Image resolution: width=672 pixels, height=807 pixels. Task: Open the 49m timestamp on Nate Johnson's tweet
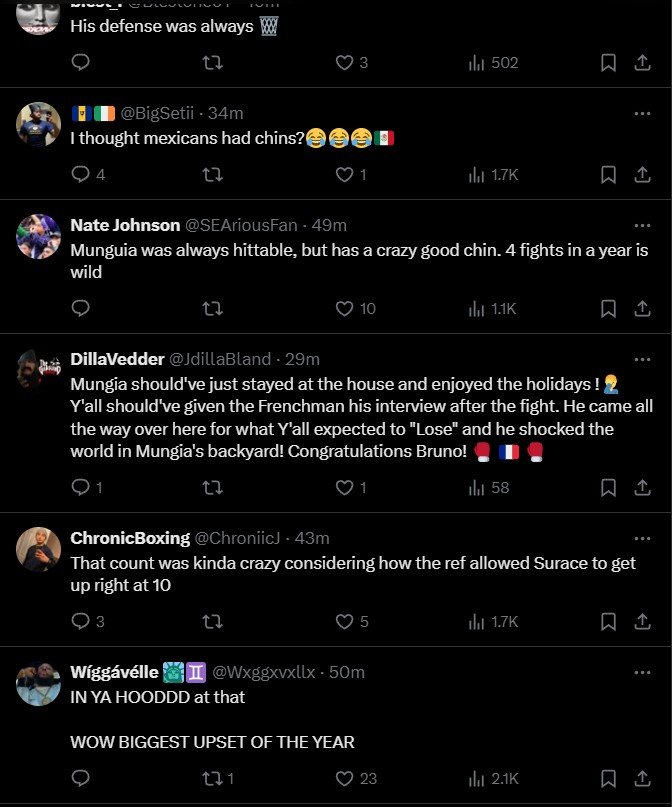pos(329,225)
